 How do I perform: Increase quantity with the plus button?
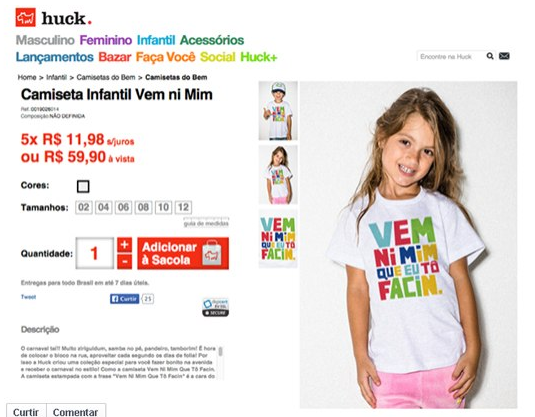125,245
